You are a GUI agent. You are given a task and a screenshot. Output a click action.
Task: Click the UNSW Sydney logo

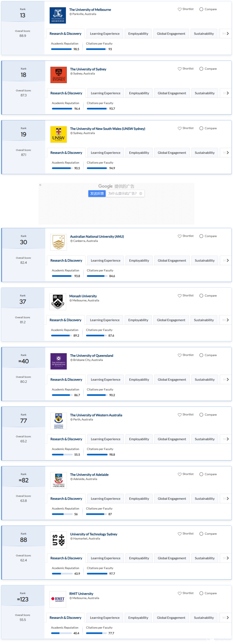(x=58, y=134)
